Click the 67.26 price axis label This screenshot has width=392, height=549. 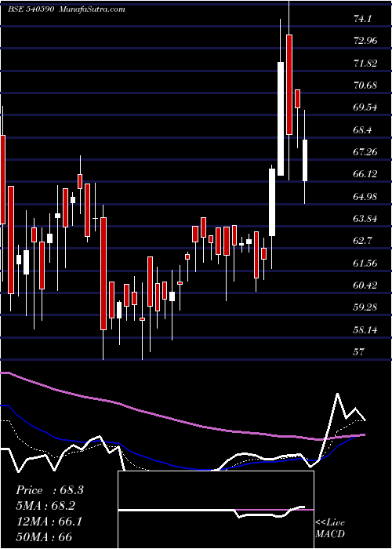(365, 152)
